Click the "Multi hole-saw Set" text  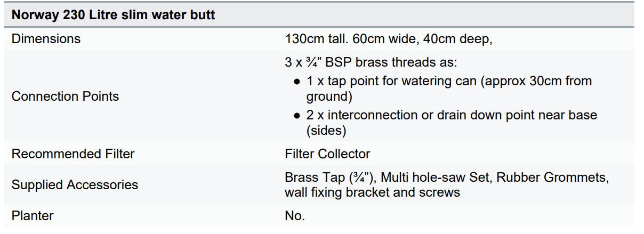(435, 177)
